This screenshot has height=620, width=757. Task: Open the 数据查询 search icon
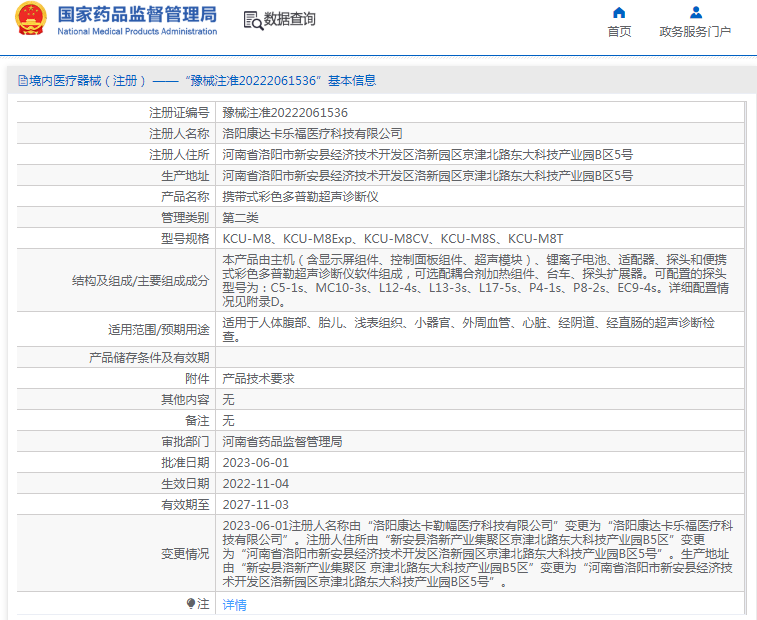pos(253,20)
